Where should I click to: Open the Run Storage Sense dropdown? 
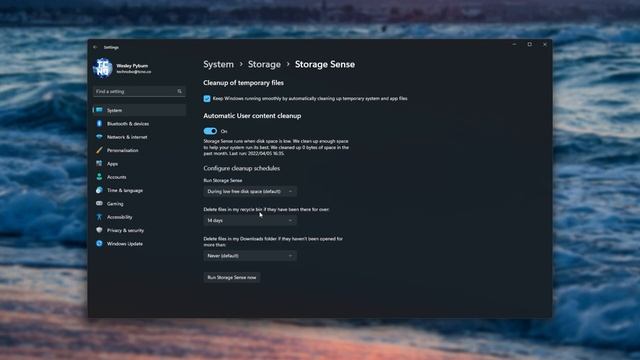250,191
